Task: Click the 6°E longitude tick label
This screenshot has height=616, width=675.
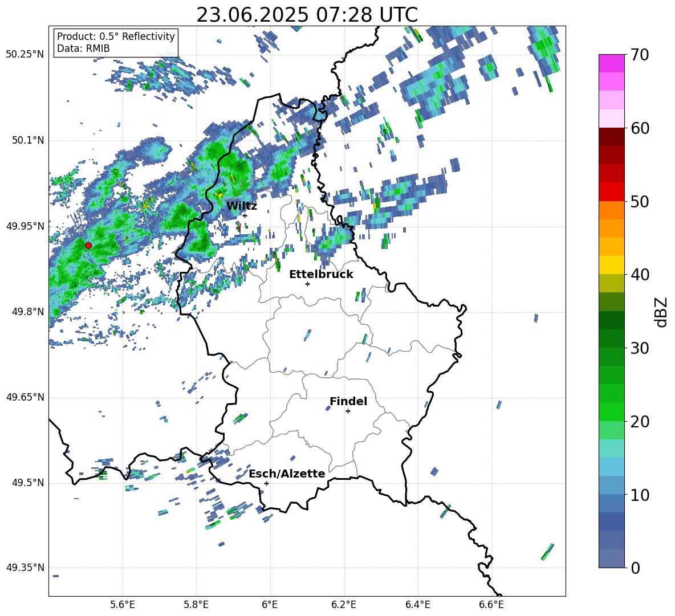Action: click(x=270, y=605)
